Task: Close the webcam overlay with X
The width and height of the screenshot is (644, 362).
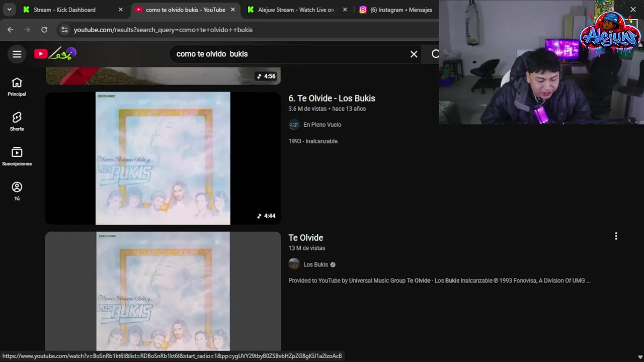Action: point(633,10)
